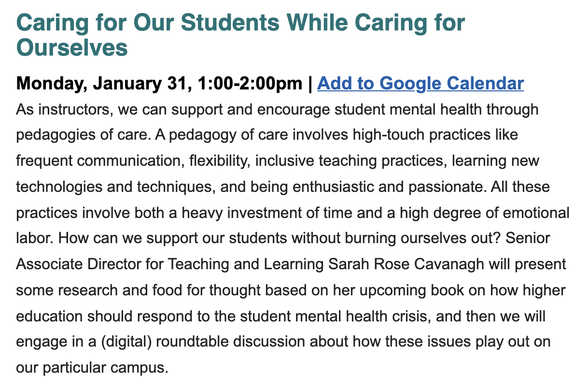The image size is (588, 392).
Task: Click the phrase student mental health through
Action: pyautogui.click(x=436, y=109)
